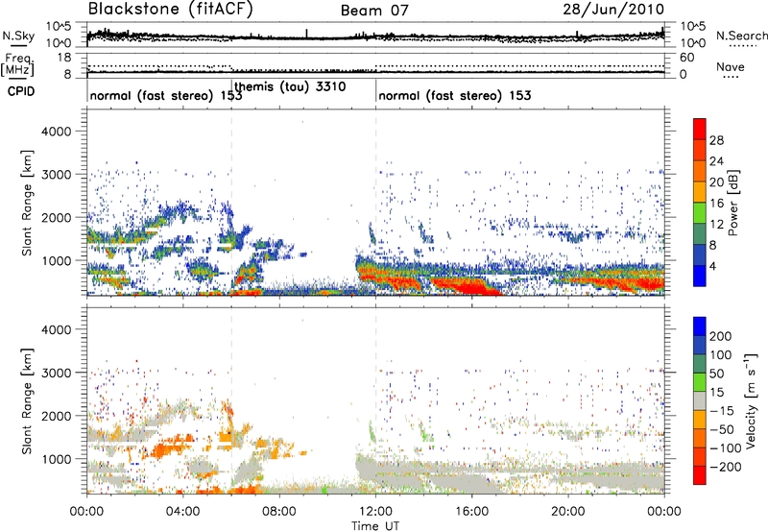This screenshot has height=532, width=768.
Task: Click the intense red power patch near 16:00
Action: [472, 286]
